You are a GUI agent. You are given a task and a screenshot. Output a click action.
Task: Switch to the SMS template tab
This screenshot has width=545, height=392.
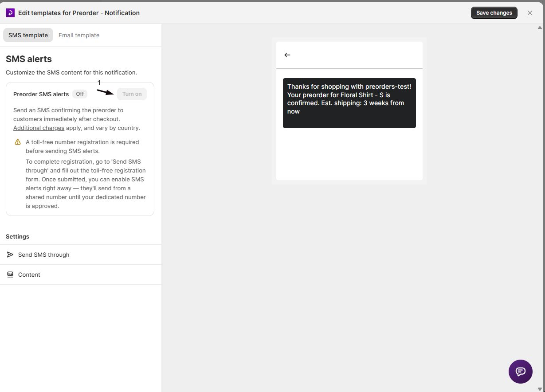(x=28, y=35)
